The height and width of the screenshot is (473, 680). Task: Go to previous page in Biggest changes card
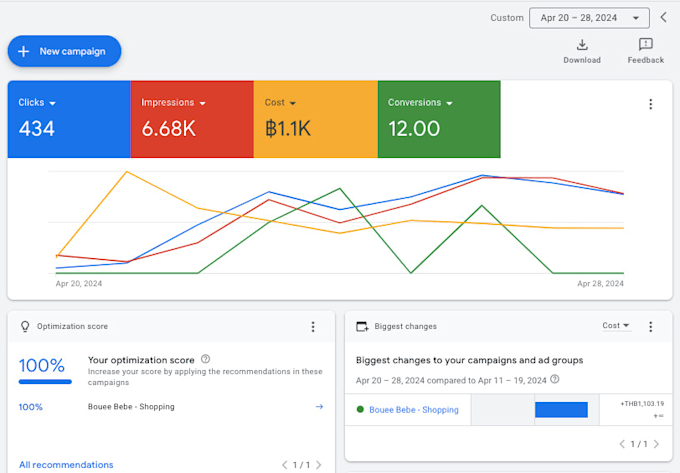(622, 444)
